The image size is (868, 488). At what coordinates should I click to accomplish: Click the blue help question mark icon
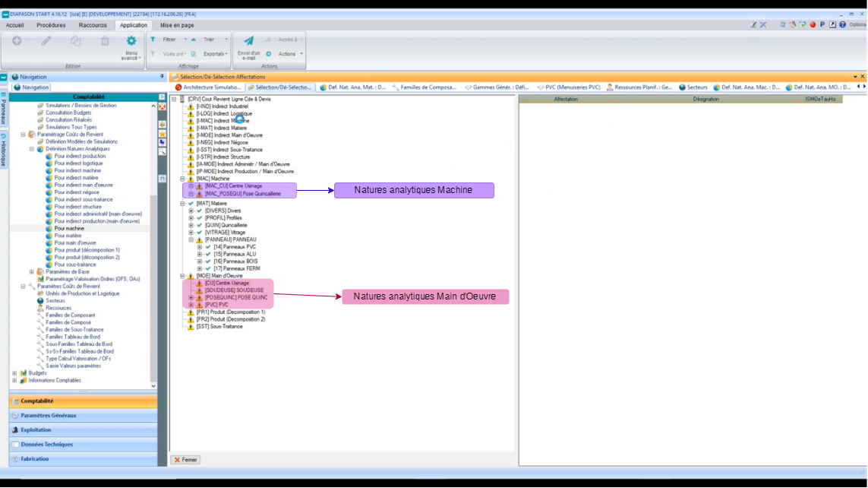tap(842, 24)
